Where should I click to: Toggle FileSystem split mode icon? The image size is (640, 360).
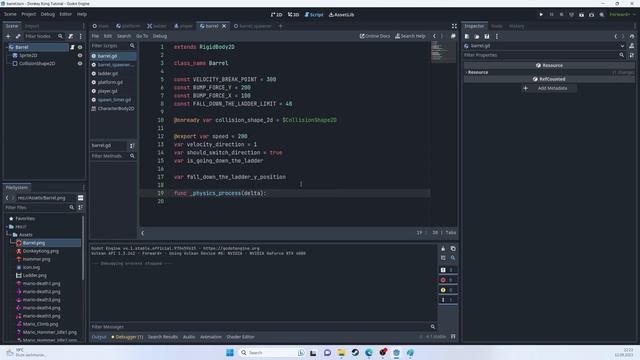coord(80,198)
